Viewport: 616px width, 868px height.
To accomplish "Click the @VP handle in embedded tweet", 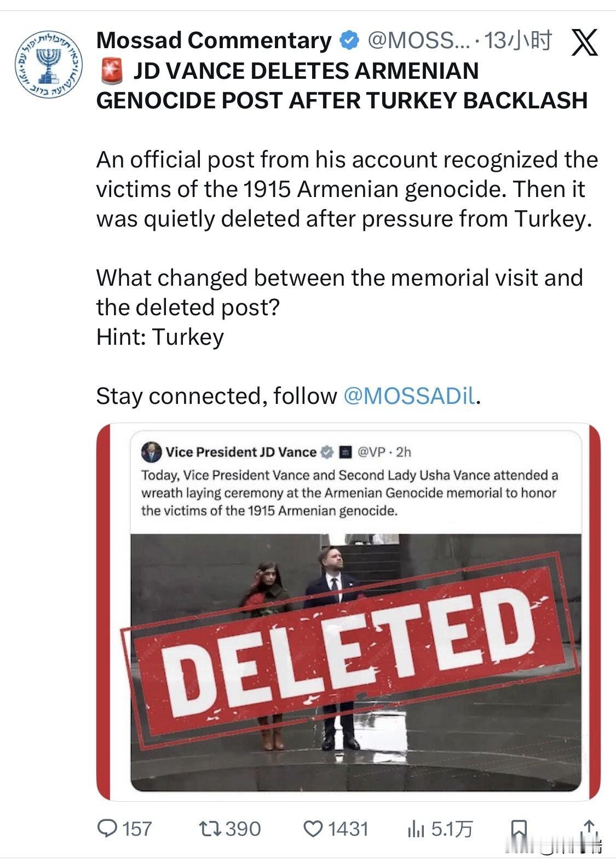I will point(370,452).
